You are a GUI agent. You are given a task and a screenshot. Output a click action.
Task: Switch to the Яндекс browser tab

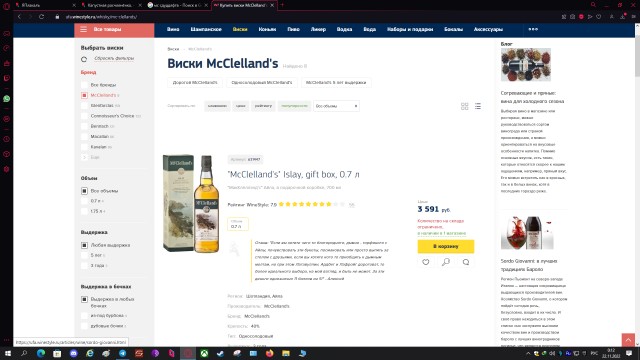(45, 5)
